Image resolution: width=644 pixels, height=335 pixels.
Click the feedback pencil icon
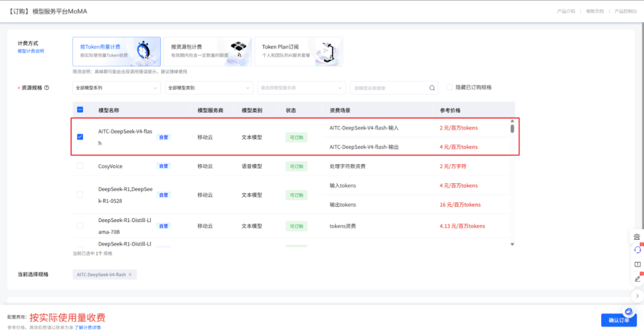pyautogui.click(x=637, y=279)
